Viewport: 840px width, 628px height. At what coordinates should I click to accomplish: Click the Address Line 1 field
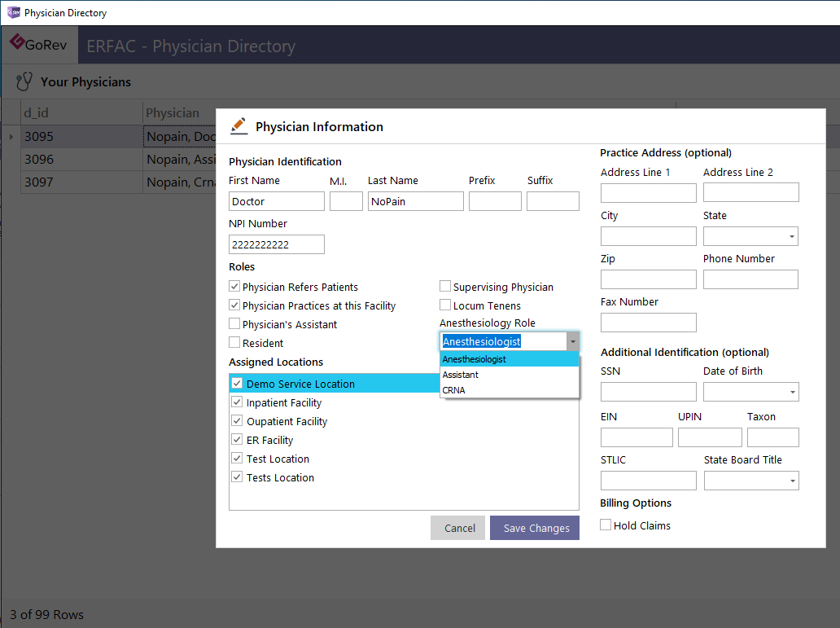tap(648, 193)
